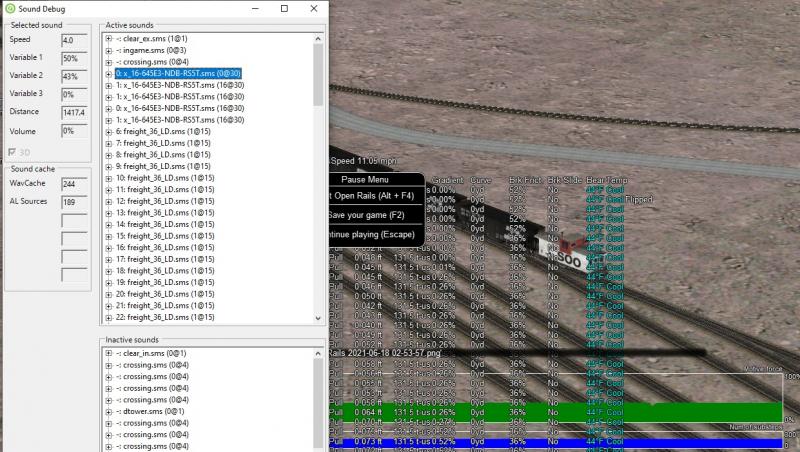Click the Flipped label in HUD
800x452 pixels.
639,199
